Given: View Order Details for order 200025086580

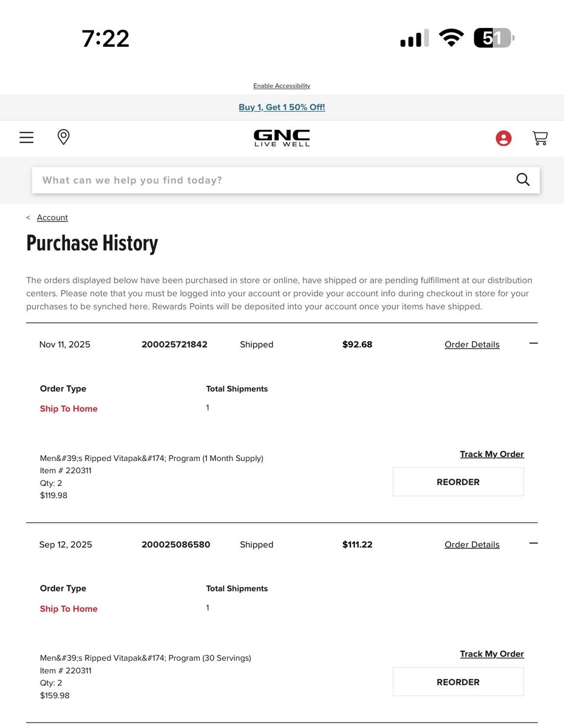Looking at the screenshot, I should click(472, 545).
